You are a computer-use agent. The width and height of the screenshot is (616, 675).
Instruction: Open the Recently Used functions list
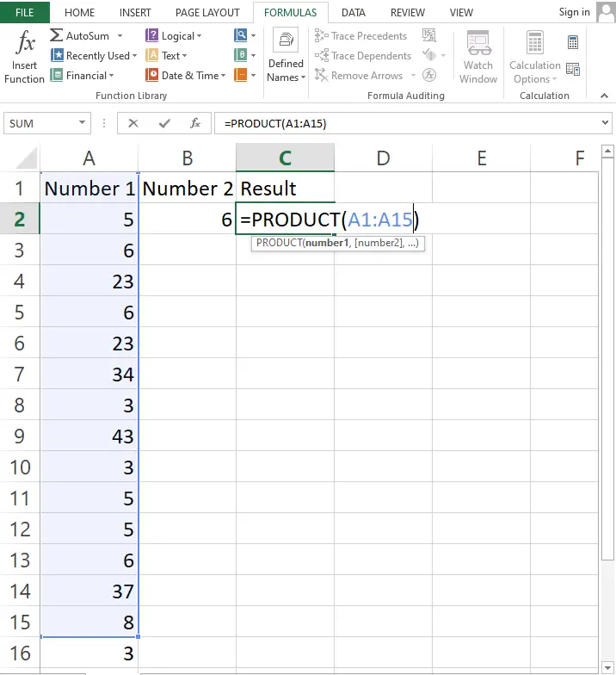[x=95, y=56]
